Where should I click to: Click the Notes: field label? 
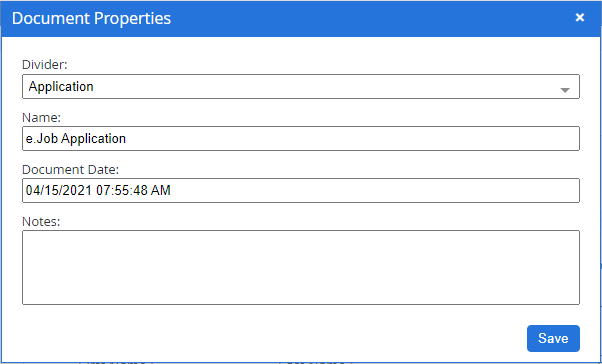[x=41, y=222]
